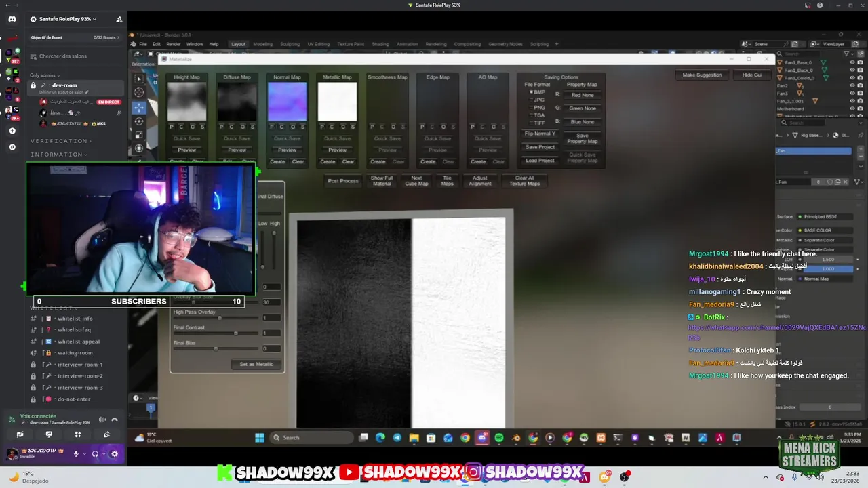Image resolution: width=868 pixels, height=488 pixels.
Task: Toggle visibility eye for Motherboard object
Action: (852, 108)
